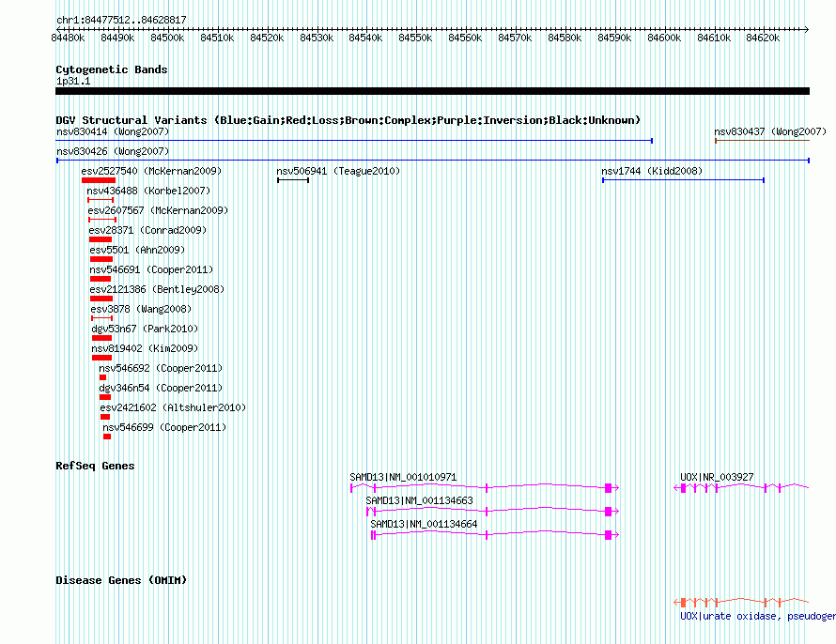Select the nsv819402 (Kim2009) label
The height and width of the screenshot is (644, 836).
click(x=145, y=348)
